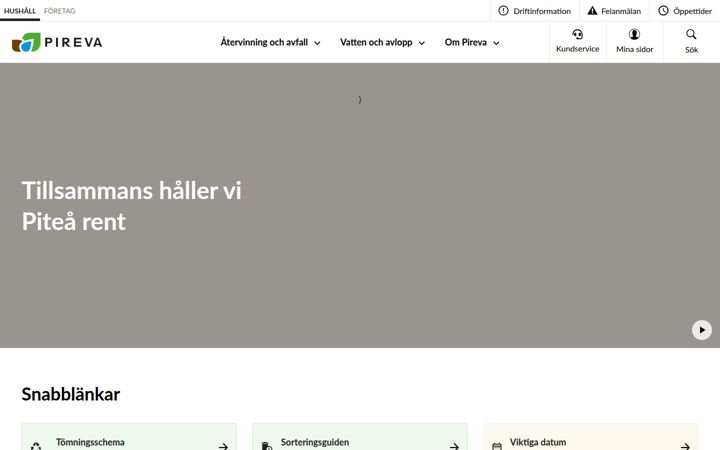This screenshot has height=450, width=720.
Task: Expand Återvinning och avfall menu
Action: click(270, 42)
